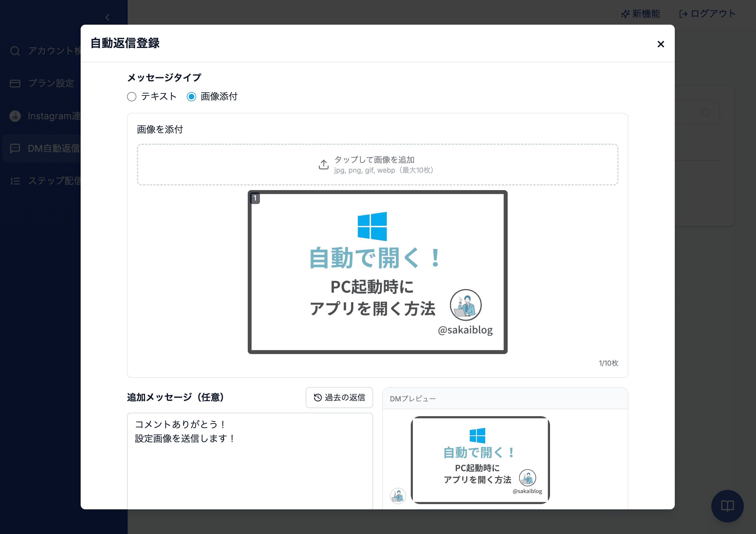Click the step list icon
This screenshot has height=534, width=756.
tap(15, 181)
